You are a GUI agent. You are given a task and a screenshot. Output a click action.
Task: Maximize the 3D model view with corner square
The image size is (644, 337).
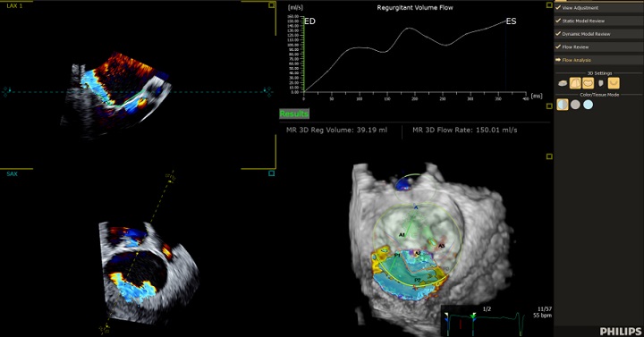click(549, 156)
